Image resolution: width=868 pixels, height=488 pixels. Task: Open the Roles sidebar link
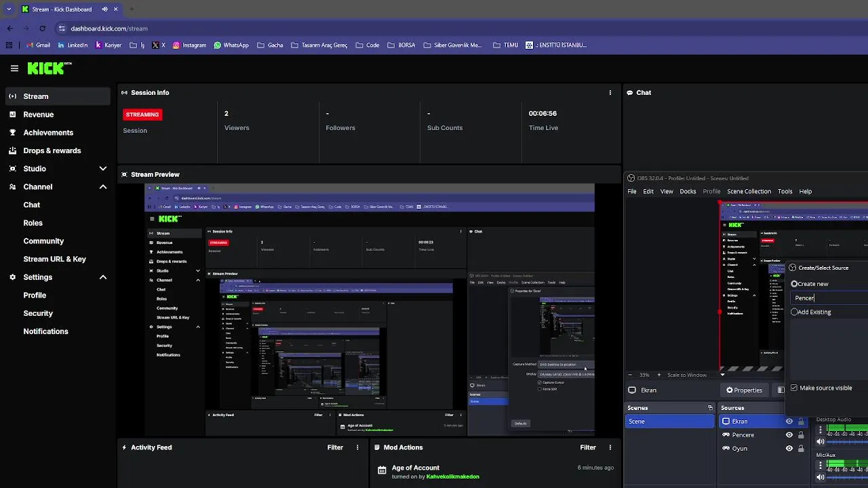point(33,223)
